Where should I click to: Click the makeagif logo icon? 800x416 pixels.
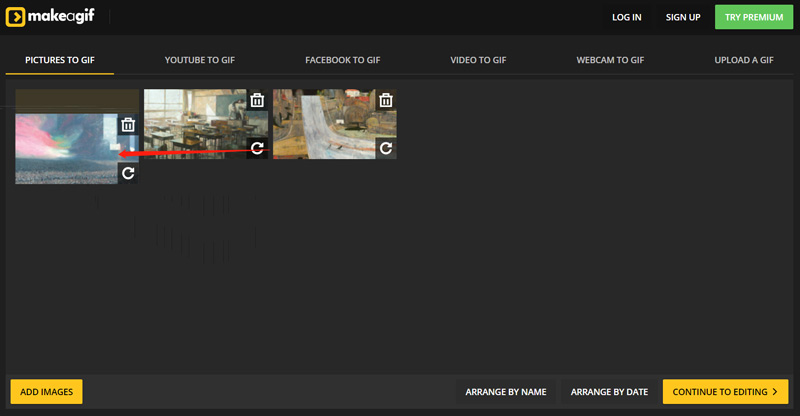pos(15,18)
